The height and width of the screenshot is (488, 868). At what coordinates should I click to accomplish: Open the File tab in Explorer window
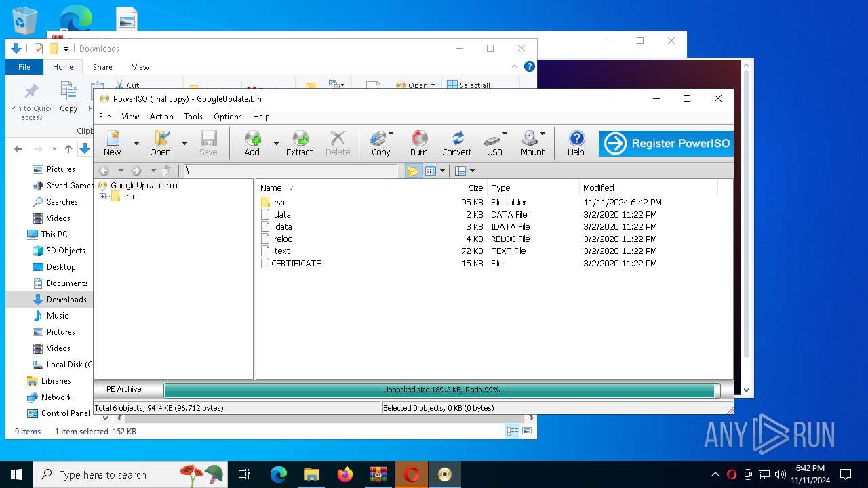[x=24, y=67]
